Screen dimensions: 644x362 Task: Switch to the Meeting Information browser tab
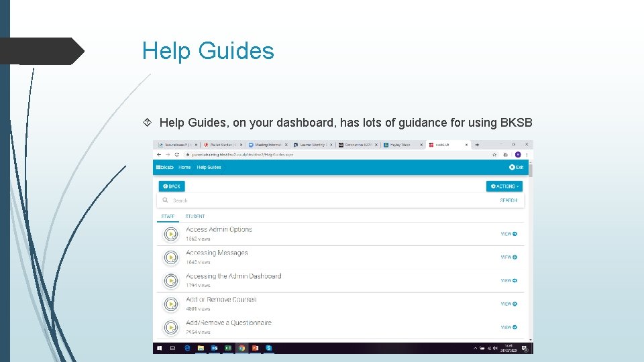268,145
